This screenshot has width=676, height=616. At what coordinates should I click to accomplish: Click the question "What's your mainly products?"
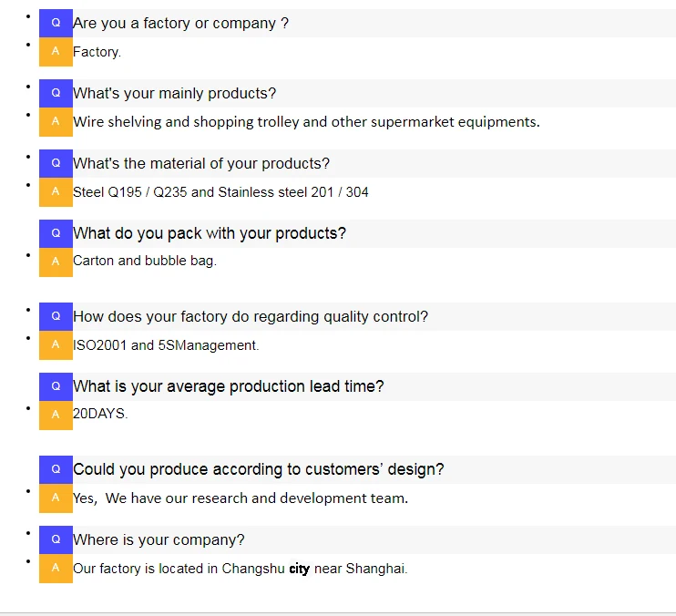174,93
